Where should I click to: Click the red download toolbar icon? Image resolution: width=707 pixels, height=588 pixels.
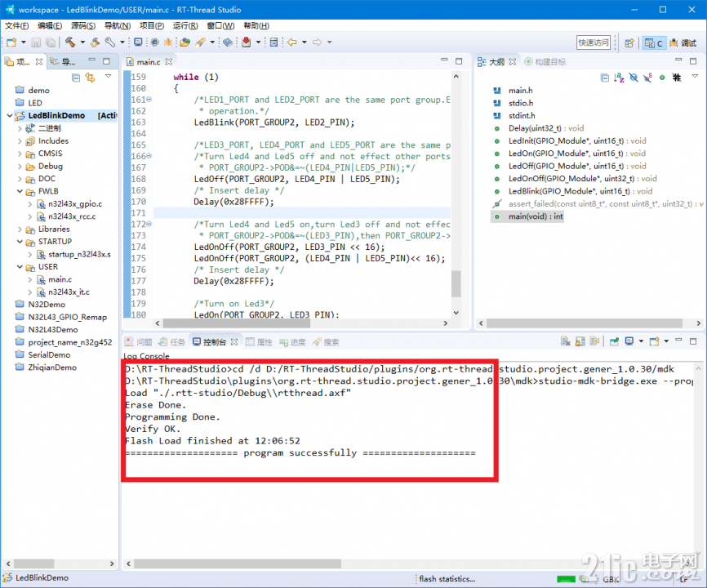pos(247,42)
